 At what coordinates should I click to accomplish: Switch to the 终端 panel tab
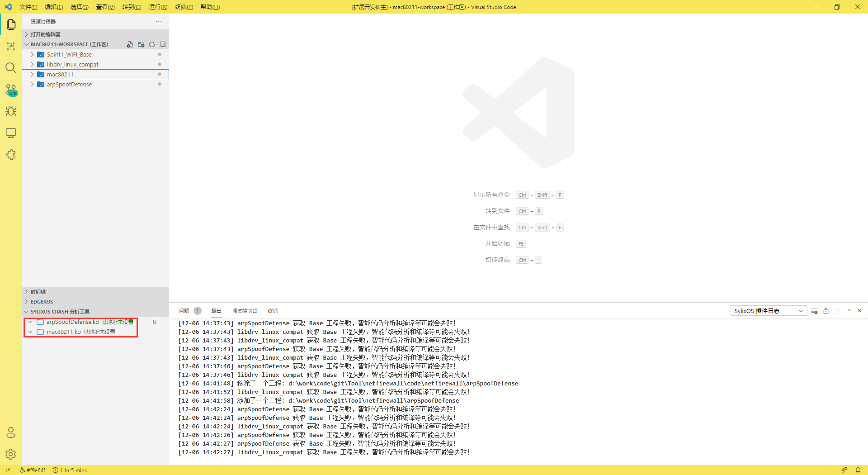(x=273, y=311)
